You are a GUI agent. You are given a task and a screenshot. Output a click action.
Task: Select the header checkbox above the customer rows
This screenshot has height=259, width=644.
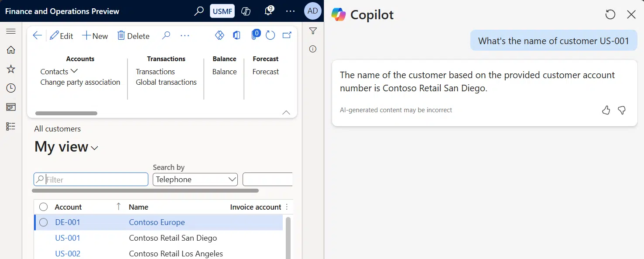coord(43,207)
